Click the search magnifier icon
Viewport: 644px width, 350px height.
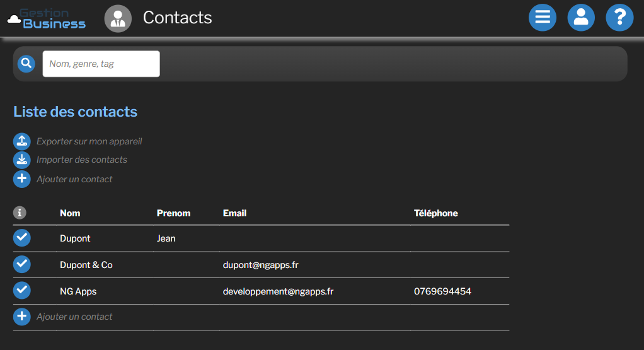click(x=26, y=64)
